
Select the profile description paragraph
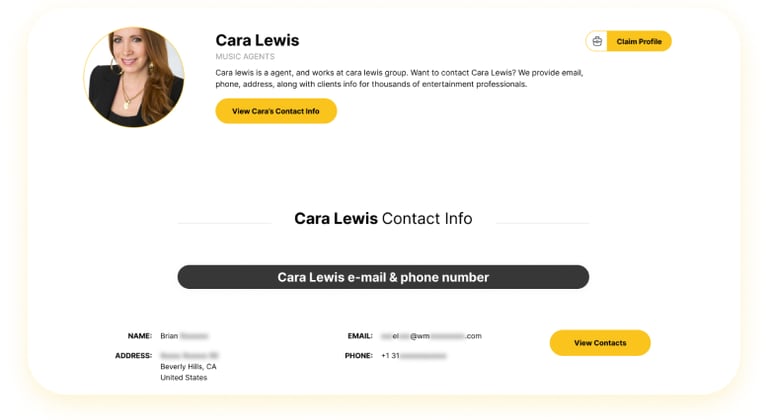[x=399, y=78]
